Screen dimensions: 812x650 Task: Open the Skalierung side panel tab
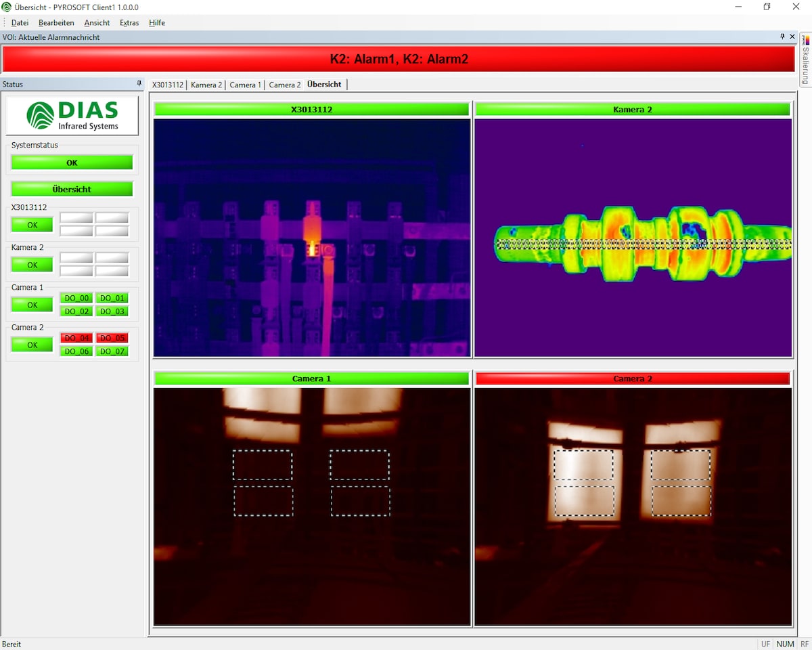[805, 60]
